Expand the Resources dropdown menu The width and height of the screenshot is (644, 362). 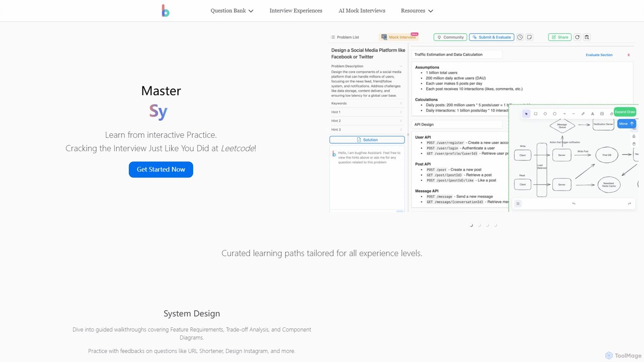pyautogui.click(x=417, y=11)
